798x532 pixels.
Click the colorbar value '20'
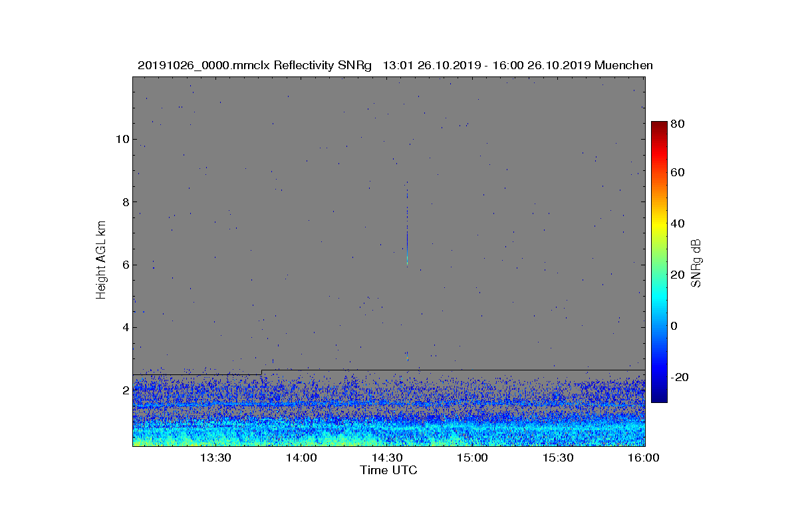(678, 275)
